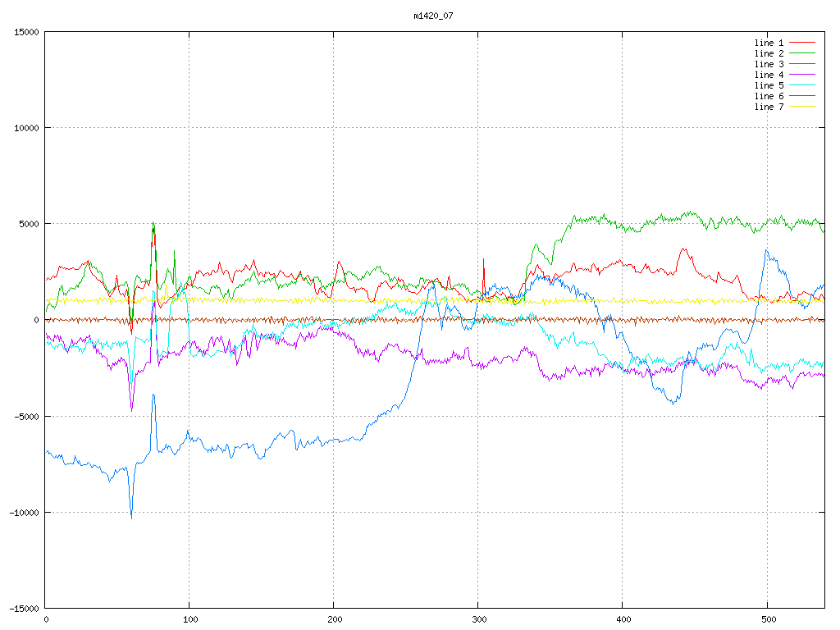This screenshot has width=840, height=630.
Task: Select the 'line 1' legend label
Action: point(769,43)
